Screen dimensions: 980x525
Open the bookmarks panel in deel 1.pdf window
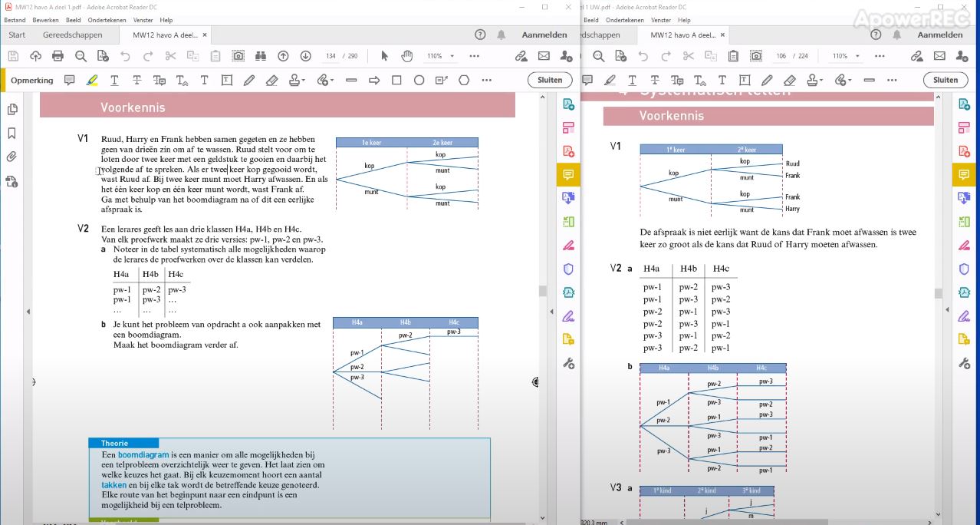point(12,134)
